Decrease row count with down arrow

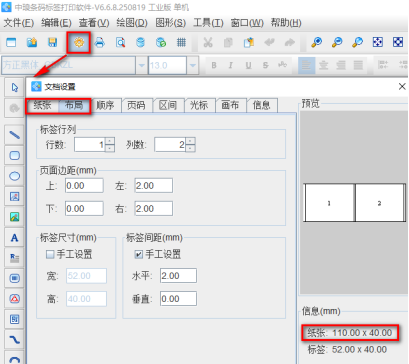pos(110,148)
